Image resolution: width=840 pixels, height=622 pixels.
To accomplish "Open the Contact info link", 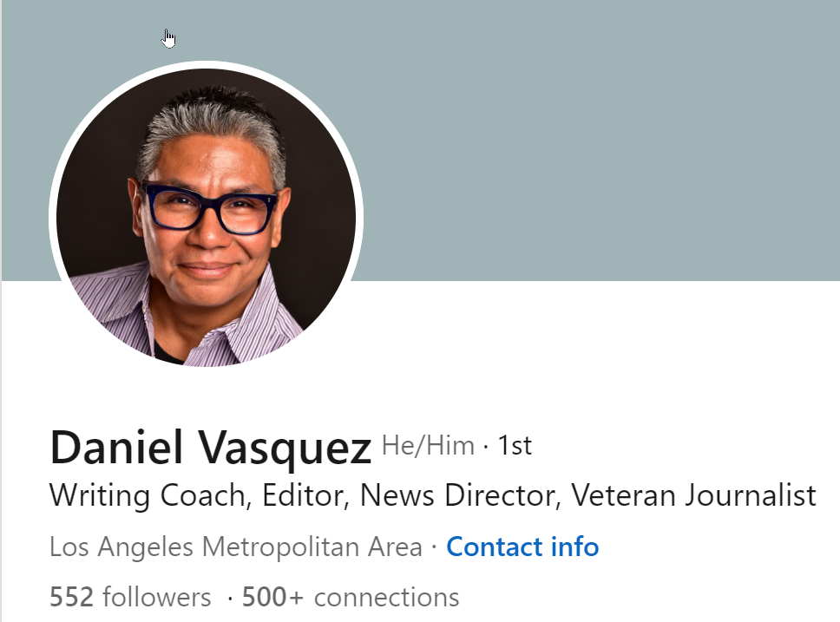I will (x=522, y=547).
